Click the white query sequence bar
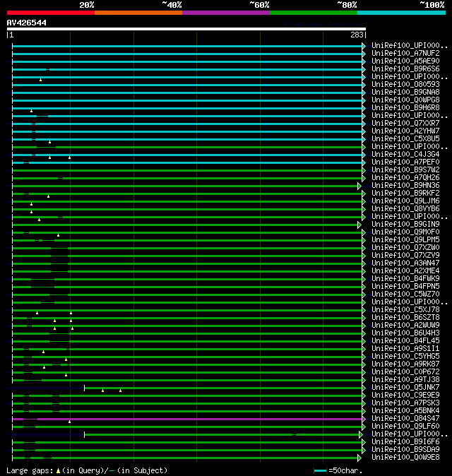The width and height of the screenshot is (452, 476). click(x=186, y=29)
